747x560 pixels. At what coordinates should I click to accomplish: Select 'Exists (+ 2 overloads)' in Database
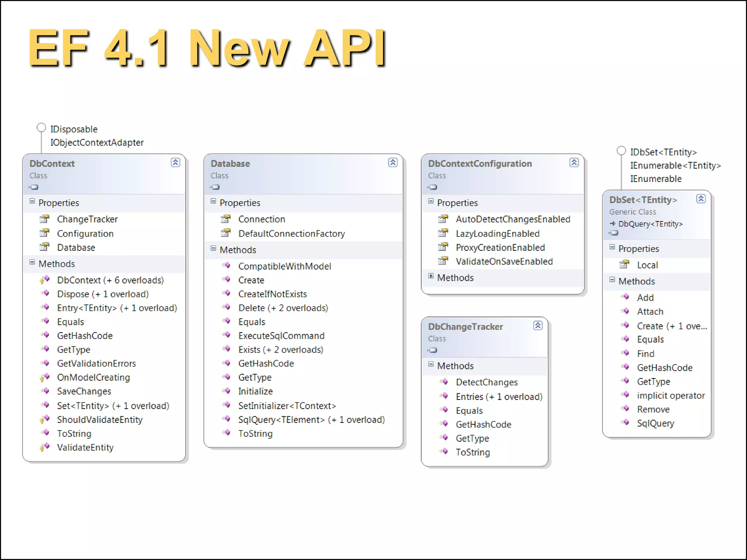[281, 350]
